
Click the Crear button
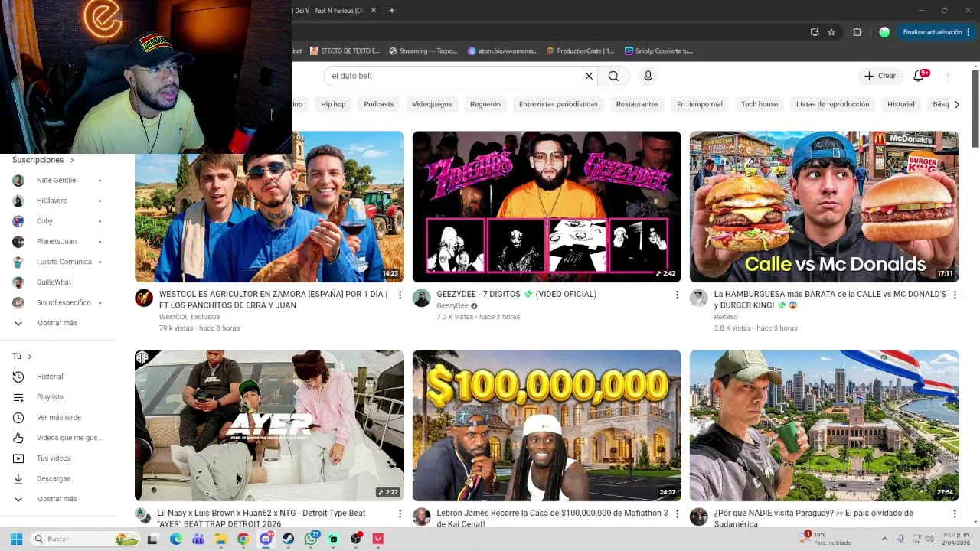pyautogui.click(x=880, y=76)
